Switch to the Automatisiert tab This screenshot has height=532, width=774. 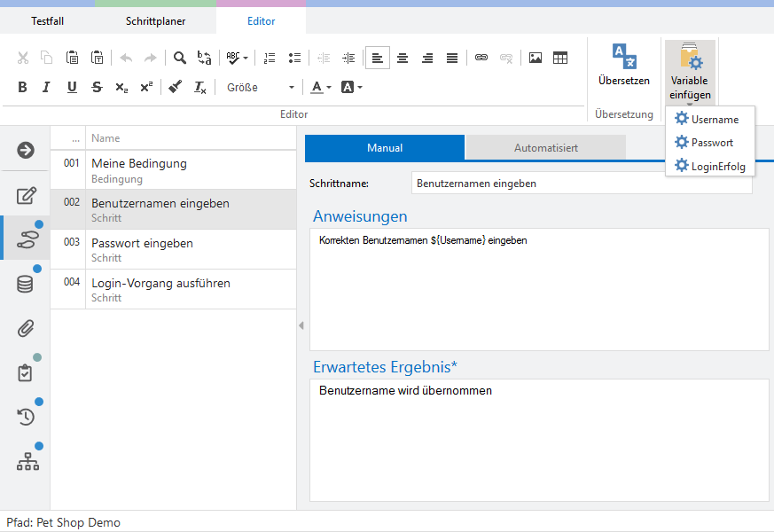point(545,148)
